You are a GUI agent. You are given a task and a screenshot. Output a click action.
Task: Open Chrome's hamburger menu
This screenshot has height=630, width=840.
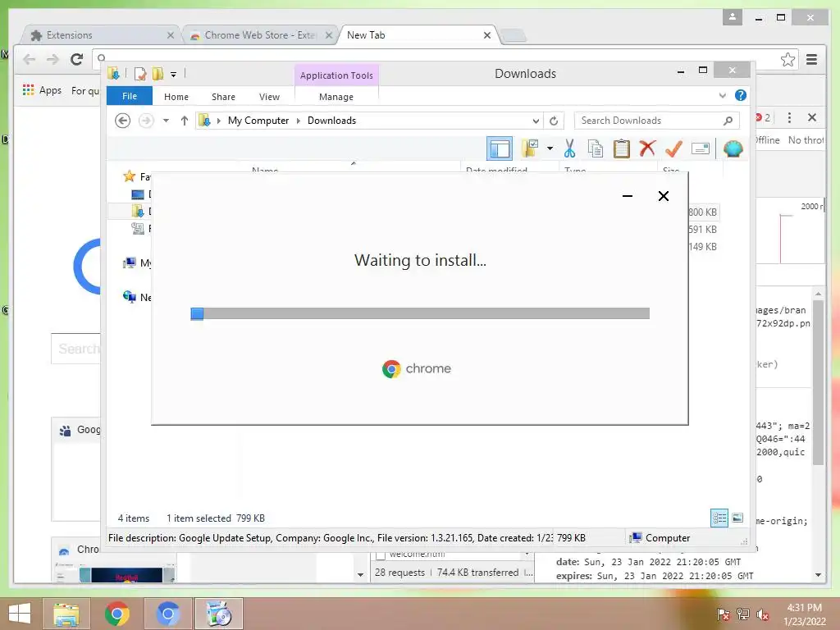point(811,59)
